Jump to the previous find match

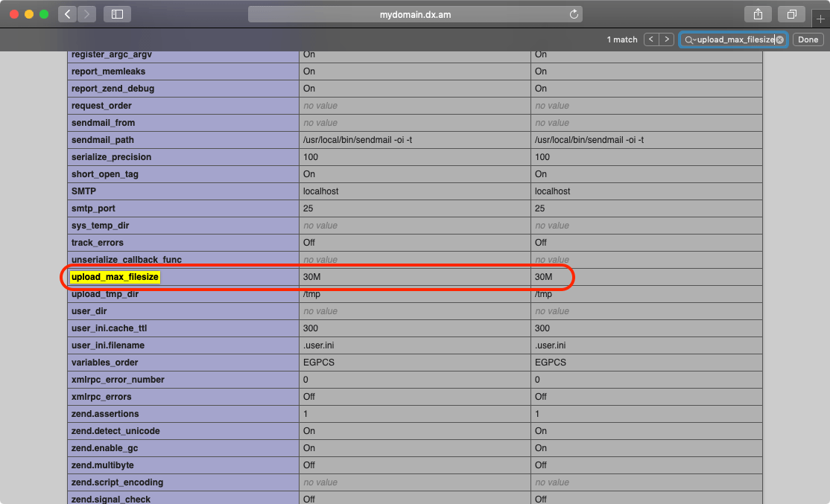click(651, 39)
